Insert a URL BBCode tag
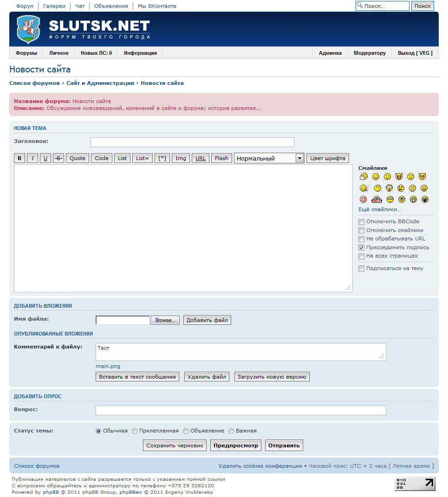This screenshot has width=448, height=497. coord(201,158)
